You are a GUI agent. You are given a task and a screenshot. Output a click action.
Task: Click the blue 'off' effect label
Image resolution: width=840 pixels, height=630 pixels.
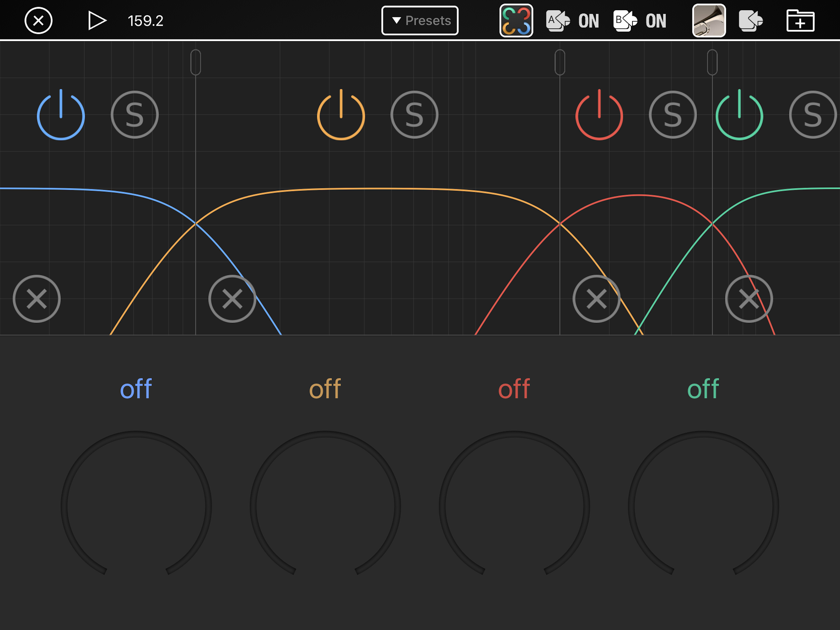coord(136,389)
